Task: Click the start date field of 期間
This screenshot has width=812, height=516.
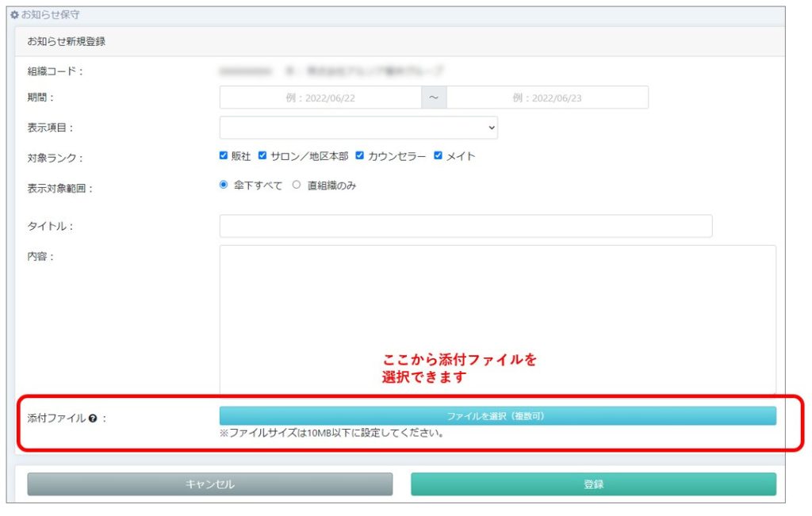Action: click(x=320, y=97)
